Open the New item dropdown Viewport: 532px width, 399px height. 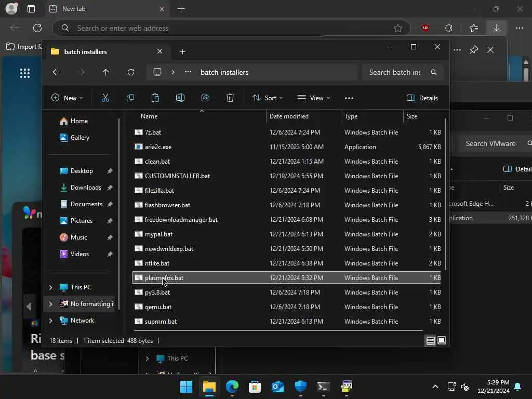(x=67, y=98)
